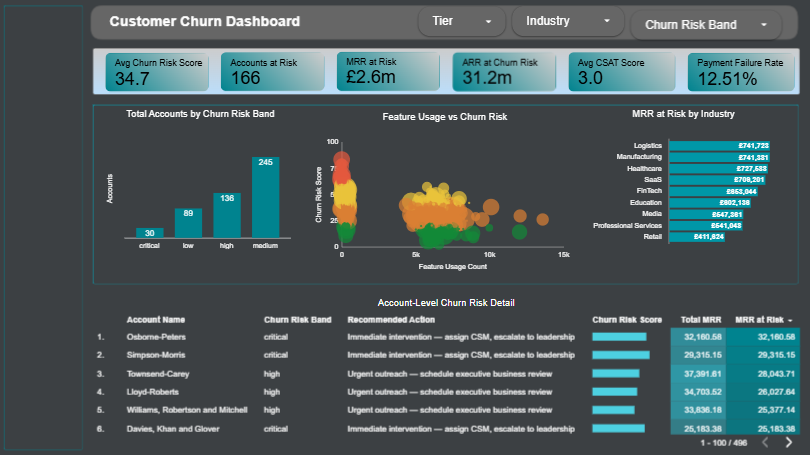Image resolution: width=810 pixels, height=455 pixels.
Task: Open the Industry filter dropdown
Action: (x=568, y=21)
